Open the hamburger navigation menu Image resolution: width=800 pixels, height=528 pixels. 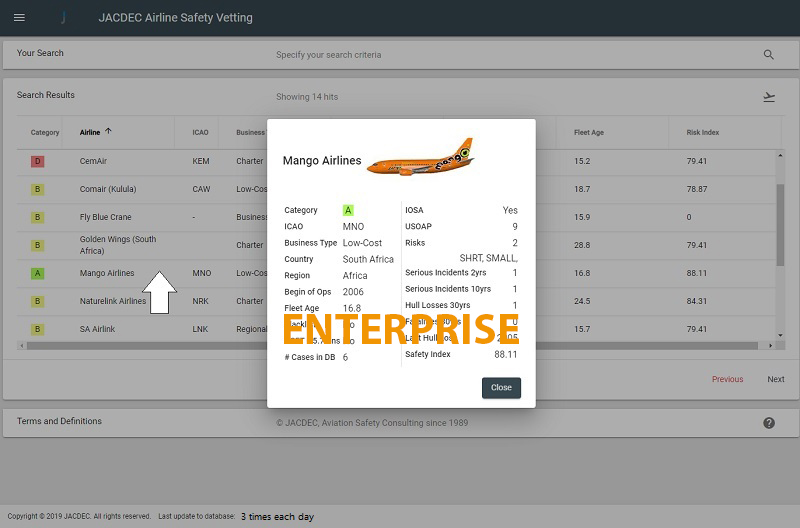pos(19,18)
